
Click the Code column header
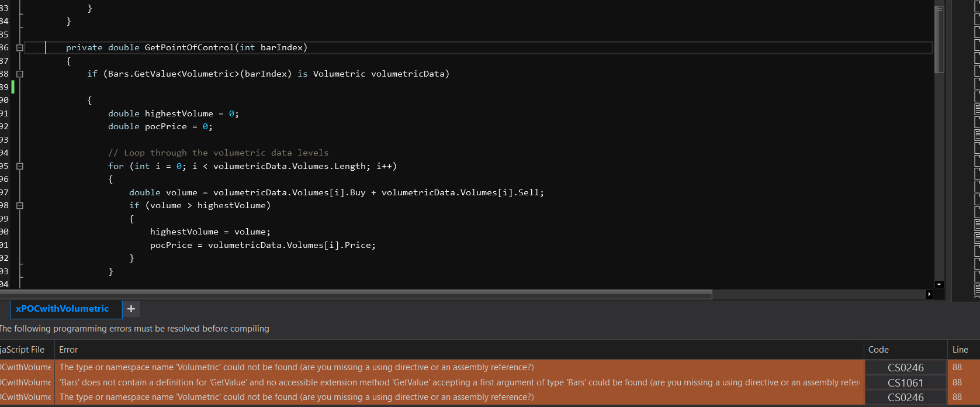point(878,350)
